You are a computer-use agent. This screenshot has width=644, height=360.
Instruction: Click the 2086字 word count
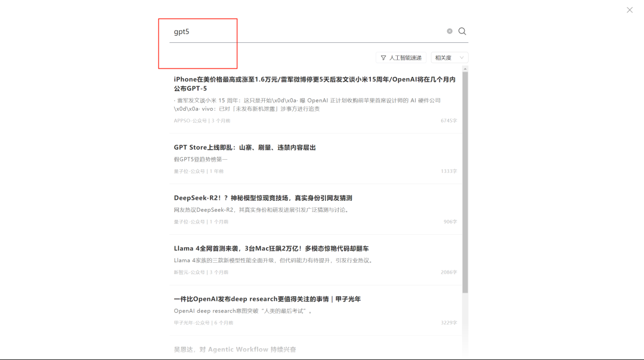point(448,272)
